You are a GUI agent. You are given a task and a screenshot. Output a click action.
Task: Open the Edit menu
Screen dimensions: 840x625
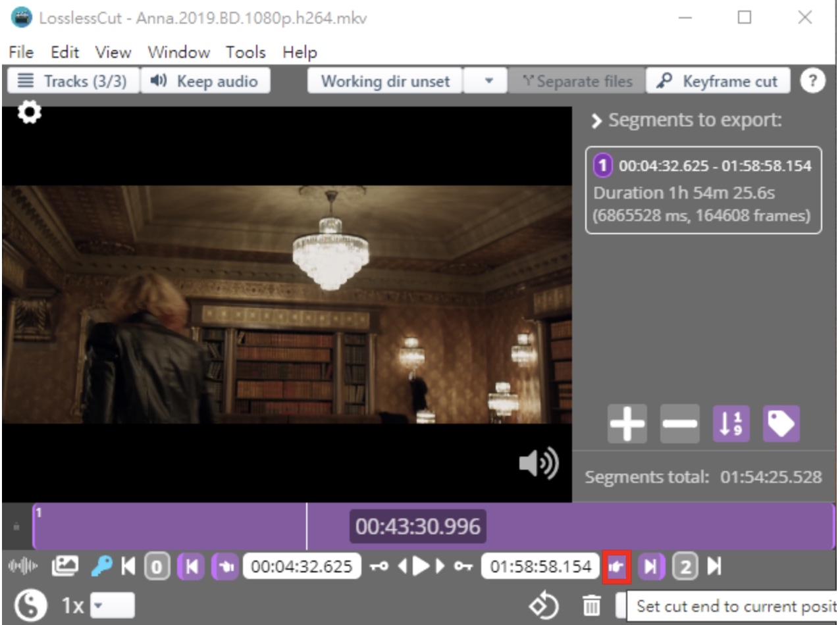pyautogui.click(x=65, y=52)
